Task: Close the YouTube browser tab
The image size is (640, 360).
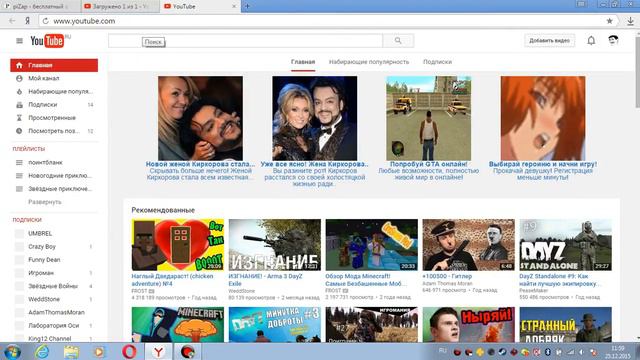Action: (x=234, y=7)
